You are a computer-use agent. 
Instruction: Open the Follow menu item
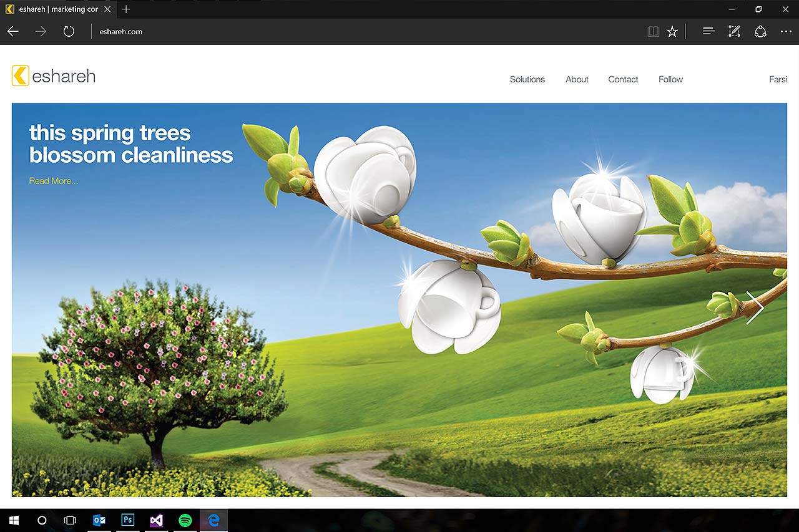coord(670,79)
